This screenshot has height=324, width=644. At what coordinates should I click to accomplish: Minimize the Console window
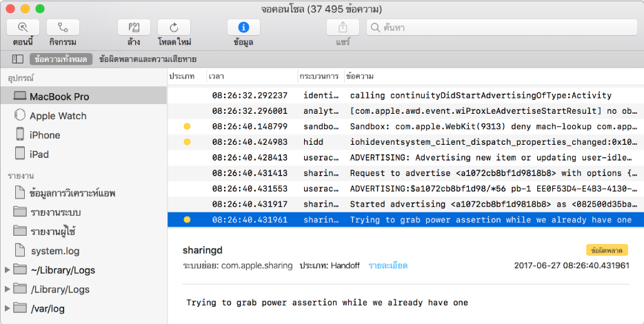pos(25,9)
